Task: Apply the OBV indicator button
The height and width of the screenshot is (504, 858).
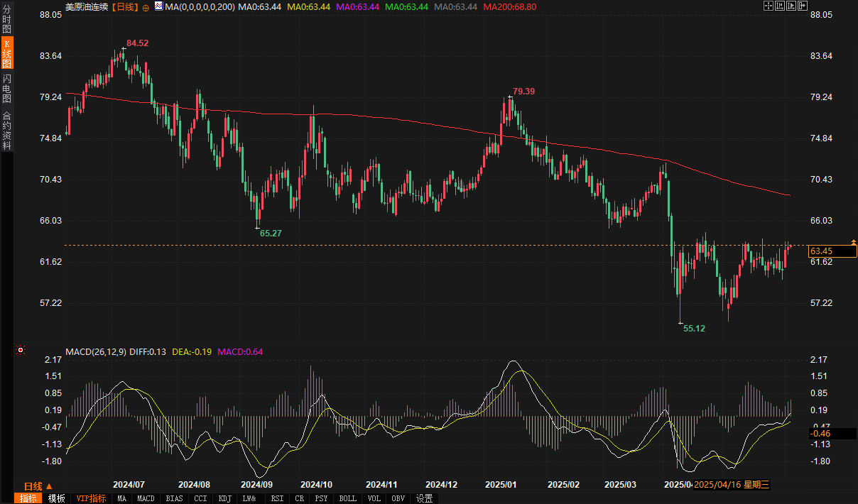Action: tap(399, 498)
